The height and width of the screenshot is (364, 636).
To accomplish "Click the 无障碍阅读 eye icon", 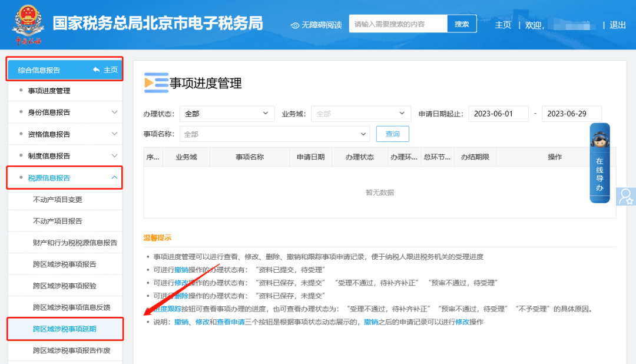I will coord(293,24).
